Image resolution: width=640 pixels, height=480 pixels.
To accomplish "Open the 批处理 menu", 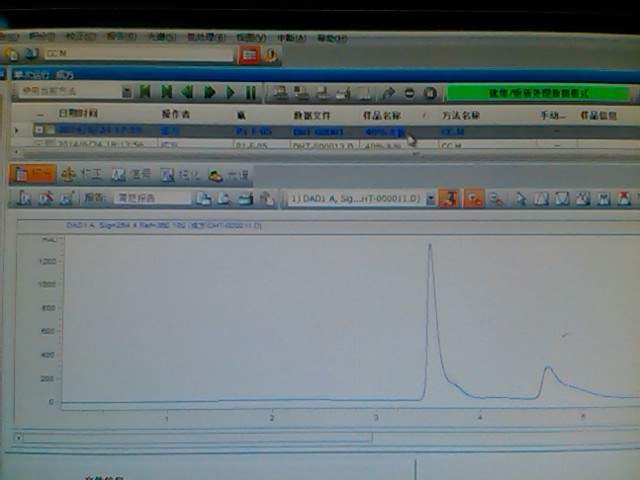I will coord(206,37).
